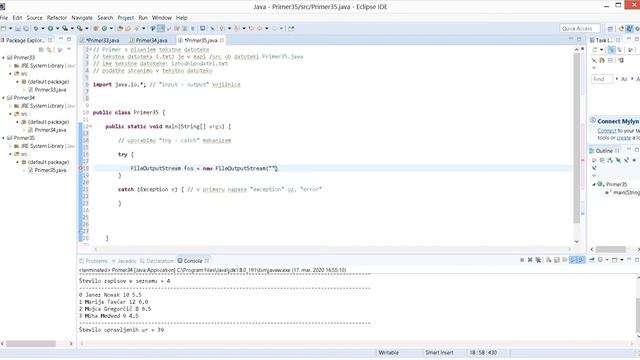Click the Outline panel horizontal scrollbar
Image resolution: width=640 pixels, height=360 pixels.
(611, 249)
